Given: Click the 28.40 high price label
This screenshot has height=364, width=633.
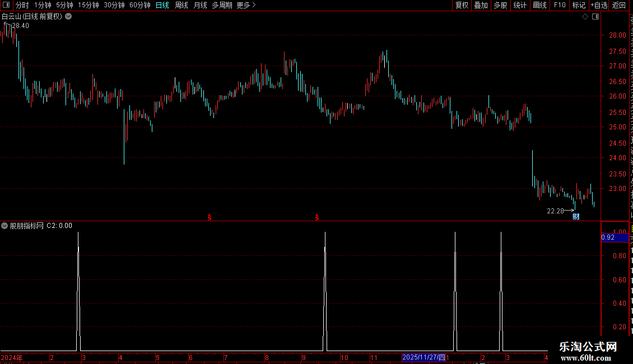Looking at the screenshot, I should (x=20, y=26).
